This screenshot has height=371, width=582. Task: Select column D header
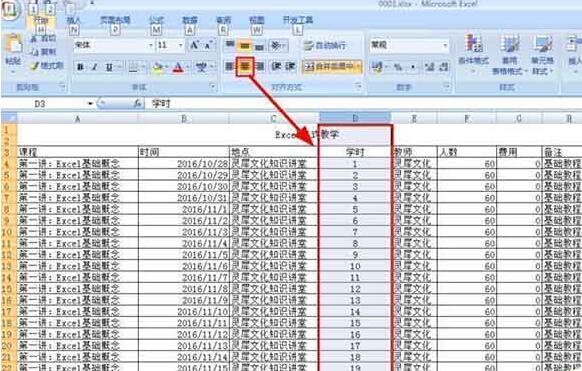click(355, 118)
